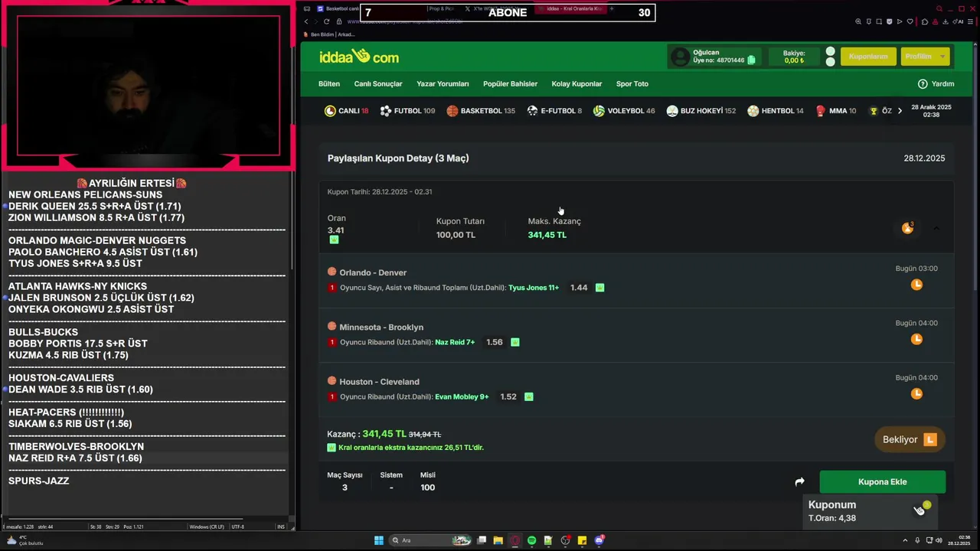Viewport: 980px width, 551px height.
Task: Click the SIAKAM 6.5 RIB ÜST line
Action: coord(70,424)
